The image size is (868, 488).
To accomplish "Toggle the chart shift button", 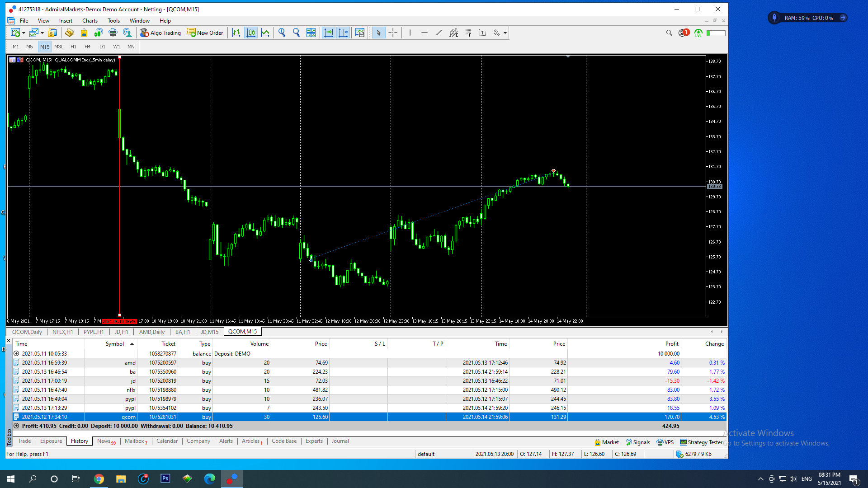I will click(x=343, y=33).
